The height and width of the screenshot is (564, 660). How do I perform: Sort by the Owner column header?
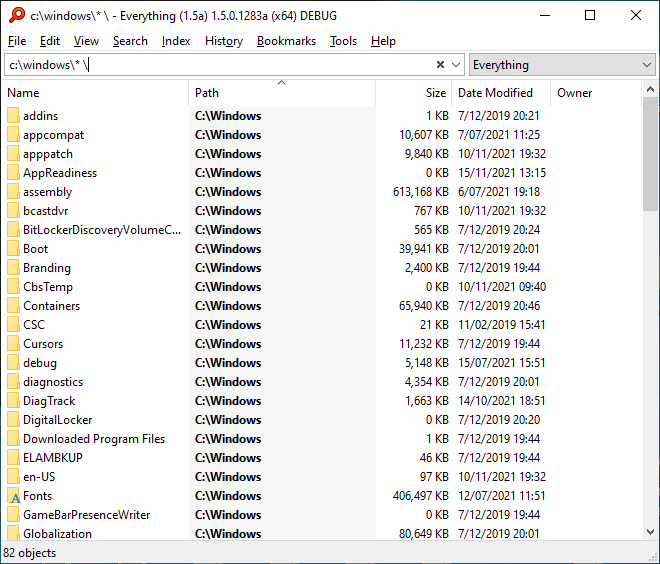[596, 93]
